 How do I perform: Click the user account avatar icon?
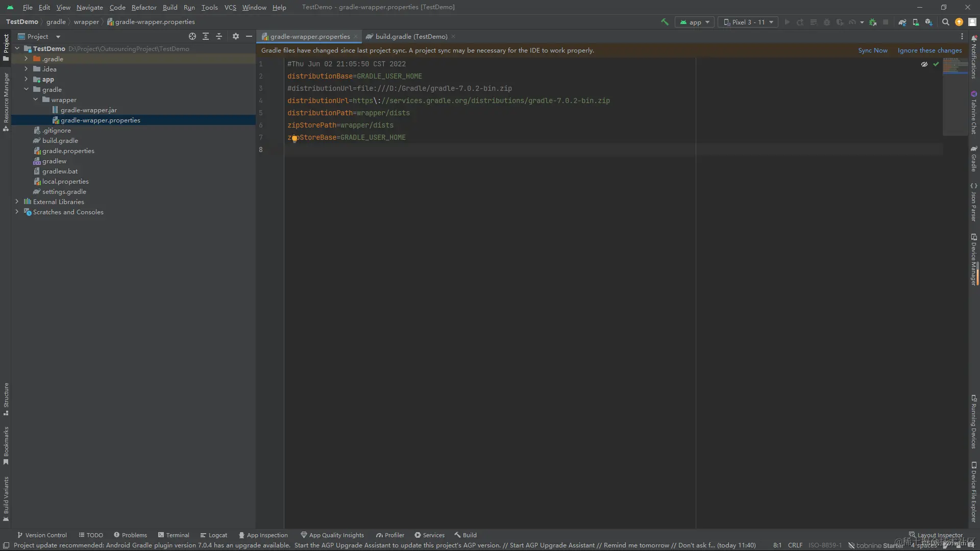click(972, 22)
